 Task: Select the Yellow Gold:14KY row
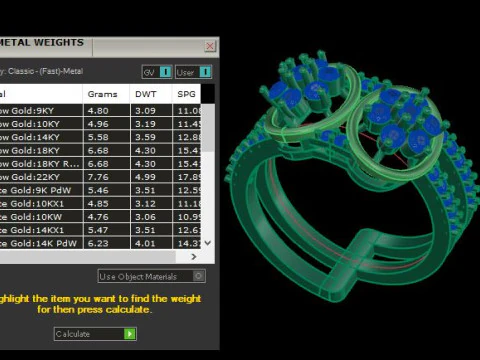[100, 137]
